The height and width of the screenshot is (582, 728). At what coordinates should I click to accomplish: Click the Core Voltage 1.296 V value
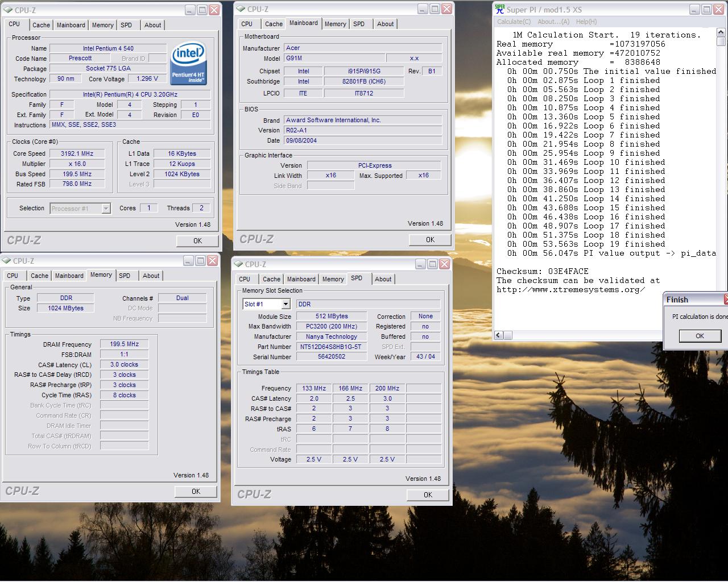(x=147, y=78)
